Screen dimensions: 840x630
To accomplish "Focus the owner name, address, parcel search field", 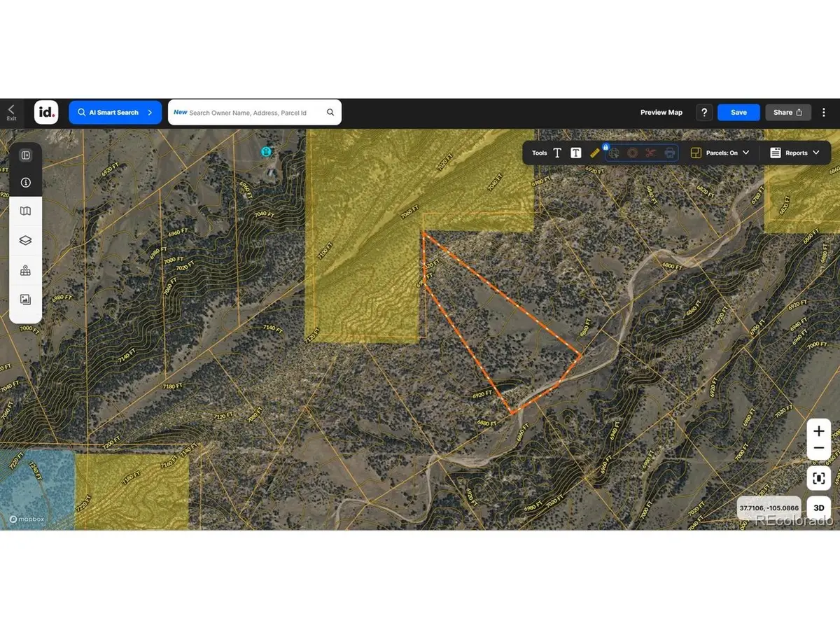I will [255, 112].
